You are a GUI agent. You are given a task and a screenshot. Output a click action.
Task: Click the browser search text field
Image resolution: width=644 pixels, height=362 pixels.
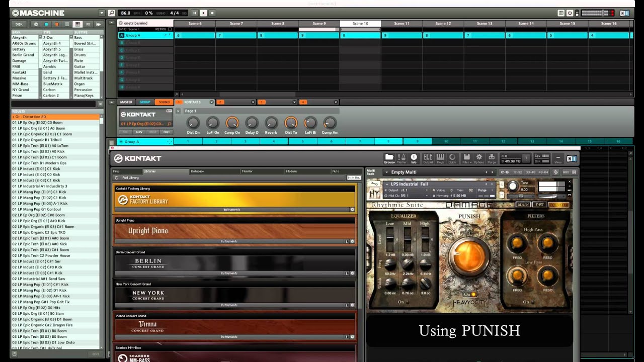pos(54,104)
